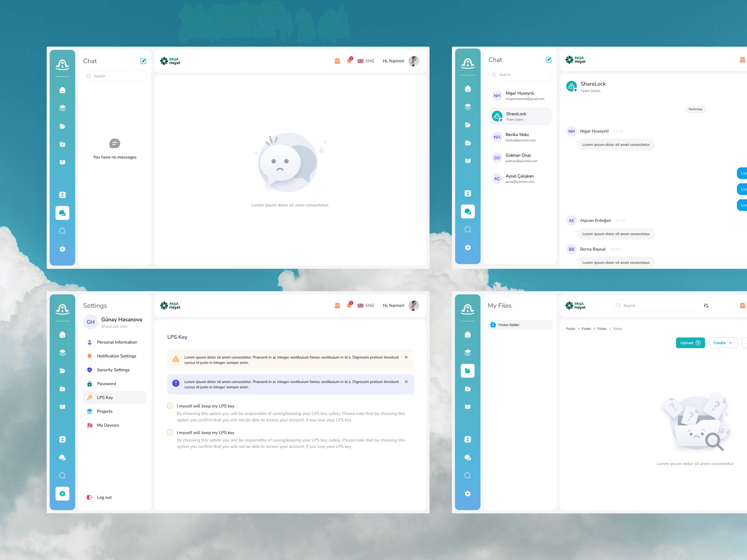
Task: Open the chat sidebar icon in Settings screen
Action: coord(63,457)
